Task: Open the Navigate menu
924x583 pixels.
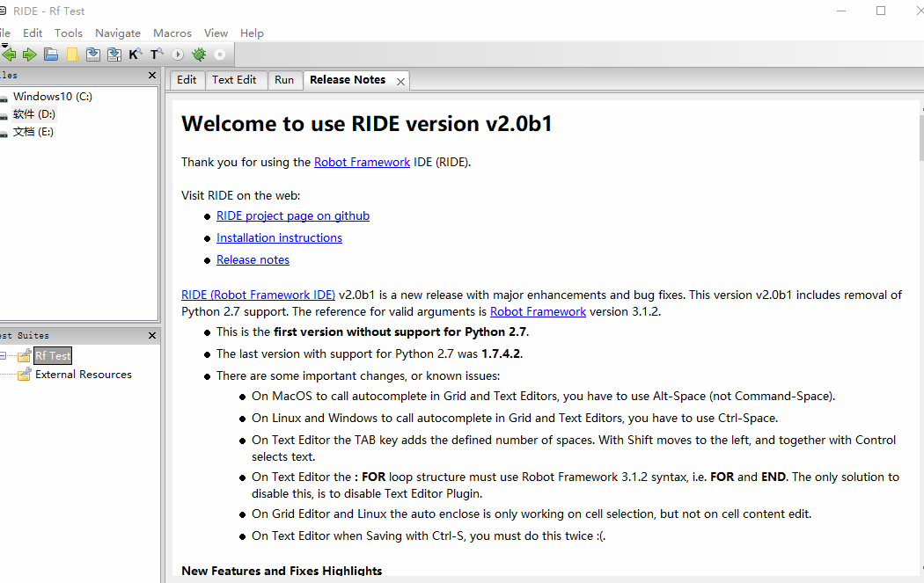Action: pos(118,33)
